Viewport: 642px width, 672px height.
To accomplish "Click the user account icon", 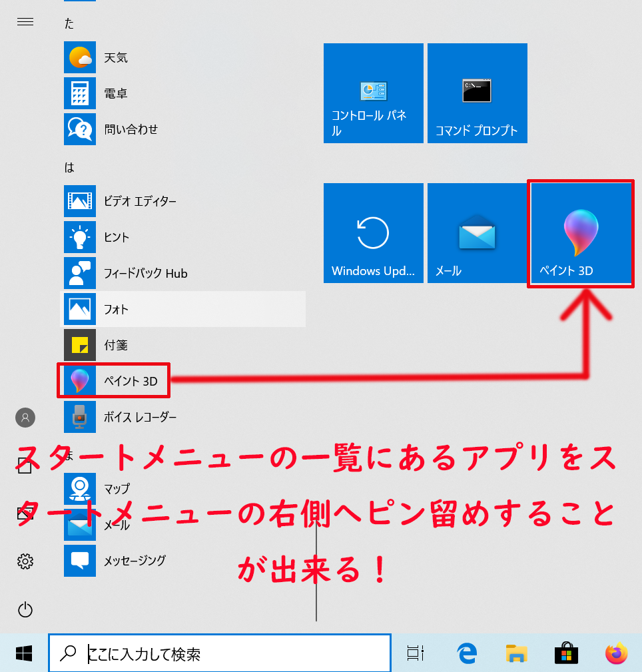I will 25,418.
